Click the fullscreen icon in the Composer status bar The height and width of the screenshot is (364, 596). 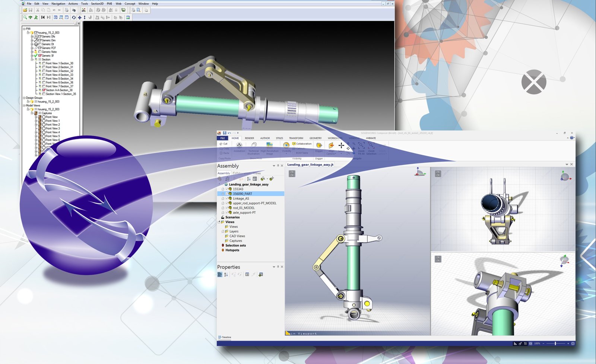[x=573, y=344]
